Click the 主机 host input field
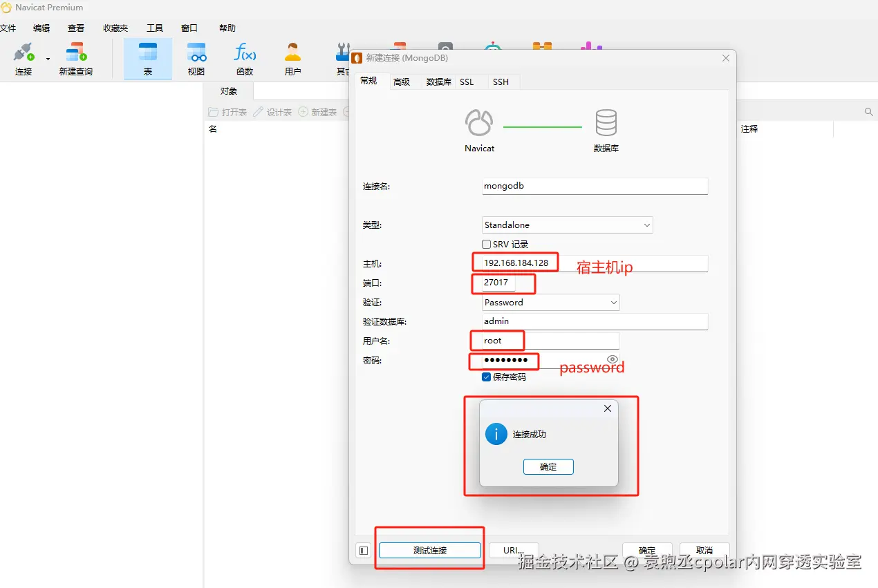 coord(595,263)
